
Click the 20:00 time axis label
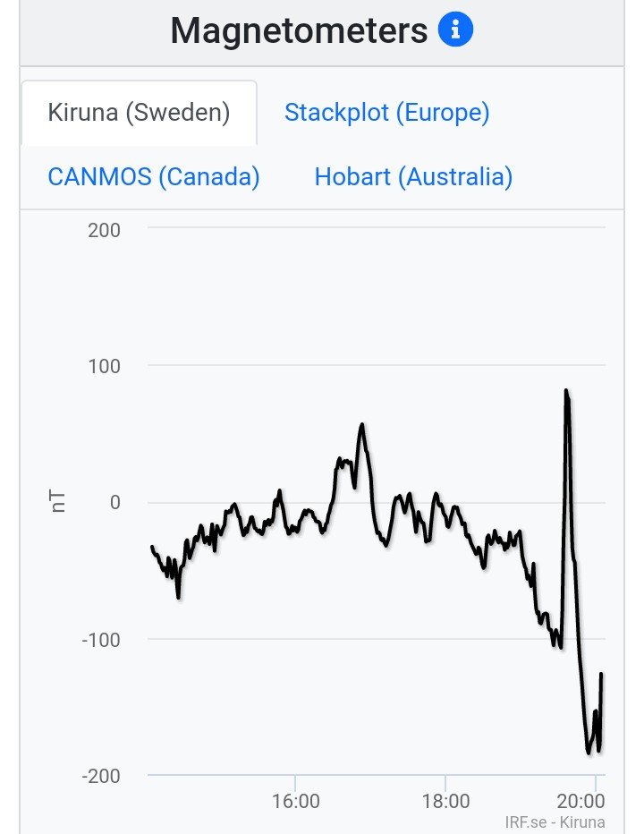pos(587,799)
